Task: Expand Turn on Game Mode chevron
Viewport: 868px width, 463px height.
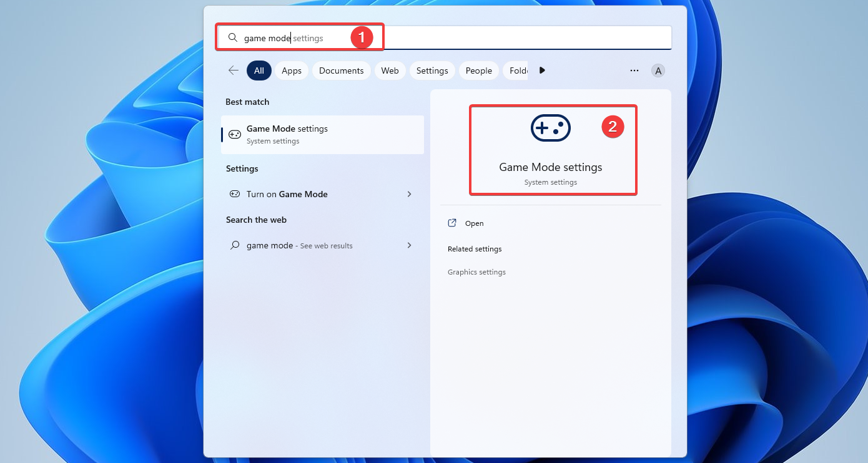Action: (410, 194)
